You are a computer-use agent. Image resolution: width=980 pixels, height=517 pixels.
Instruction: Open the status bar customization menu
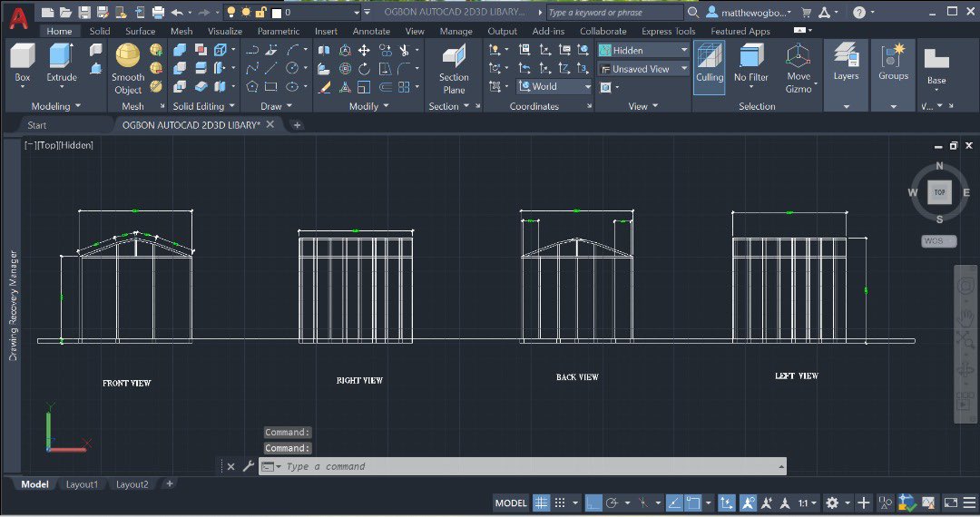tap(969, 502)
